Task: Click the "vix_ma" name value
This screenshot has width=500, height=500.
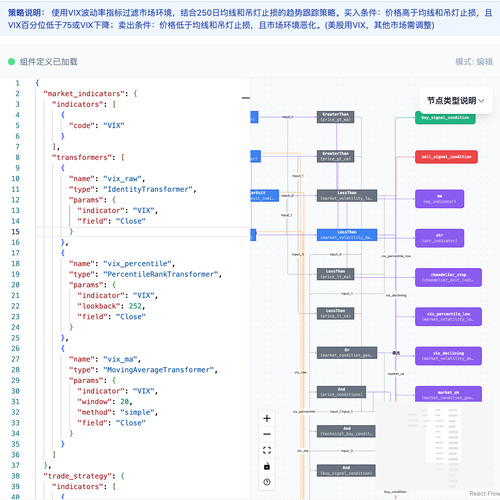Action: tap(120, 359)
